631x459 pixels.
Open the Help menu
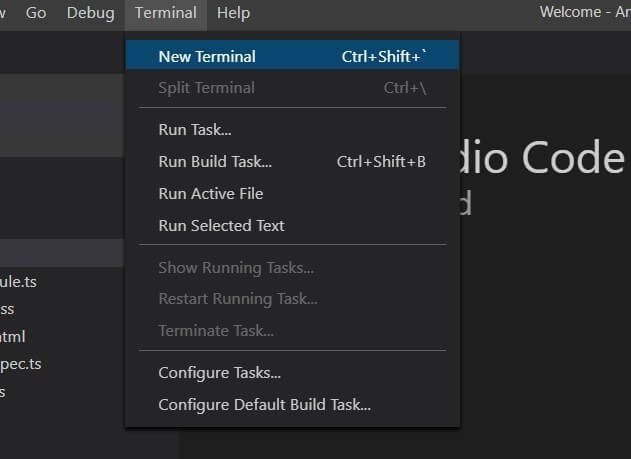pos(233,13)
